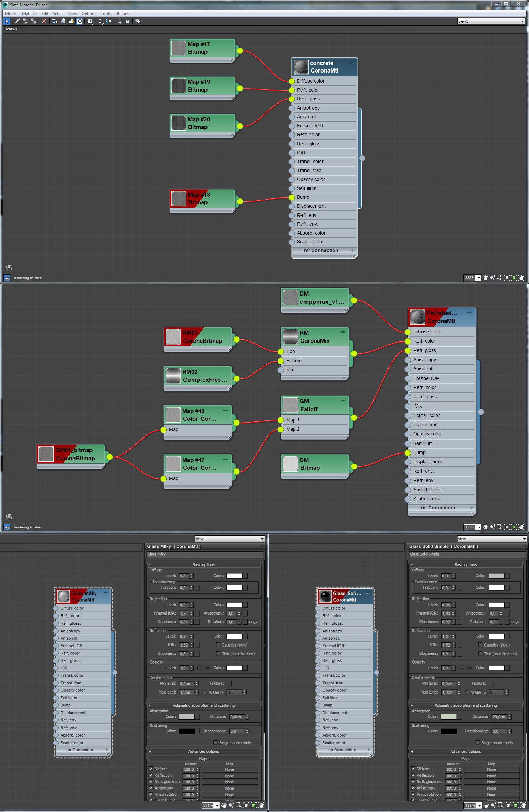Image resolution: width=529 pixels, height=812 pixels.
Task: Click Glass Milky material name field
Action: point(205,554)
